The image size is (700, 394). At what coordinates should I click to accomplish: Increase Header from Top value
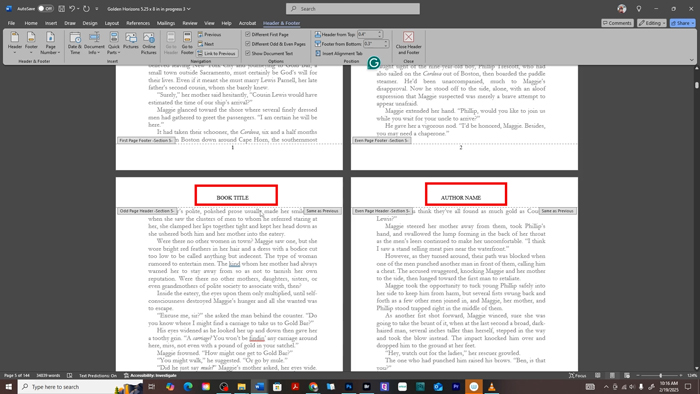point(380,33)
